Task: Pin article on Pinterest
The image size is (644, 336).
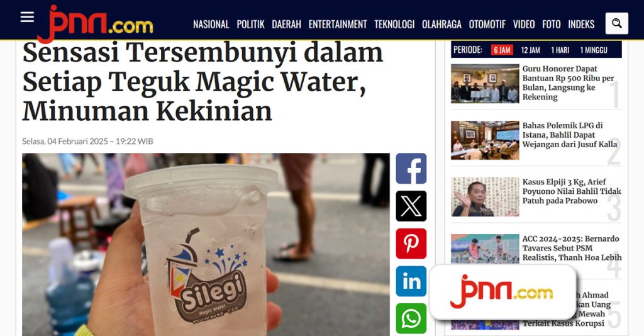Action: (x=411, y=244)
